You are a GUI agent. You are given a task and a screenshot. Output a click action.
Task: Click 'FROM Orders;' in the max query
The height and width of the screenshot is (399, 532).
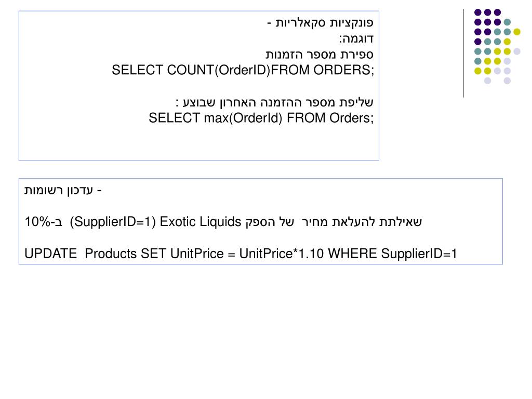(x=330, y=118)
